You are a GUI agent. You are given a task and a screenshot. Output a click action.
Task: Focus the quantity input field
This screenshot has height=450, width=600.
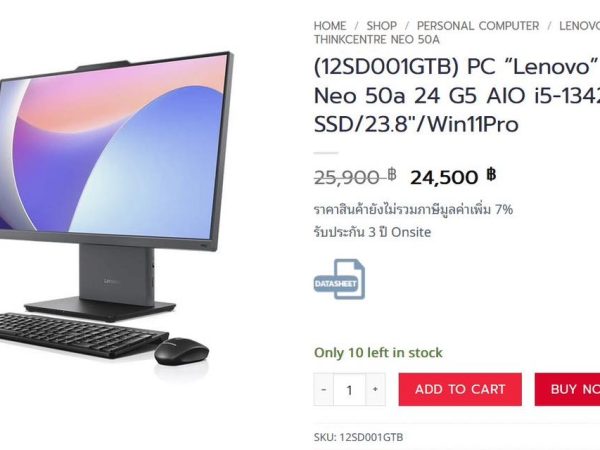(349, 390)
